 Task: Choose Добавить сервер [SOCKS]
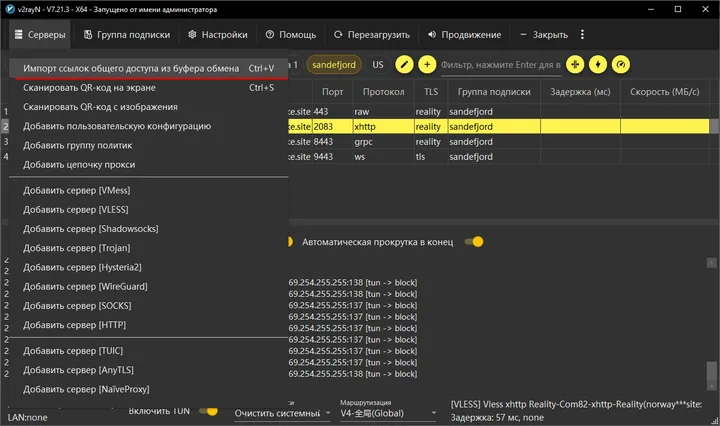(x=149, y=306)
